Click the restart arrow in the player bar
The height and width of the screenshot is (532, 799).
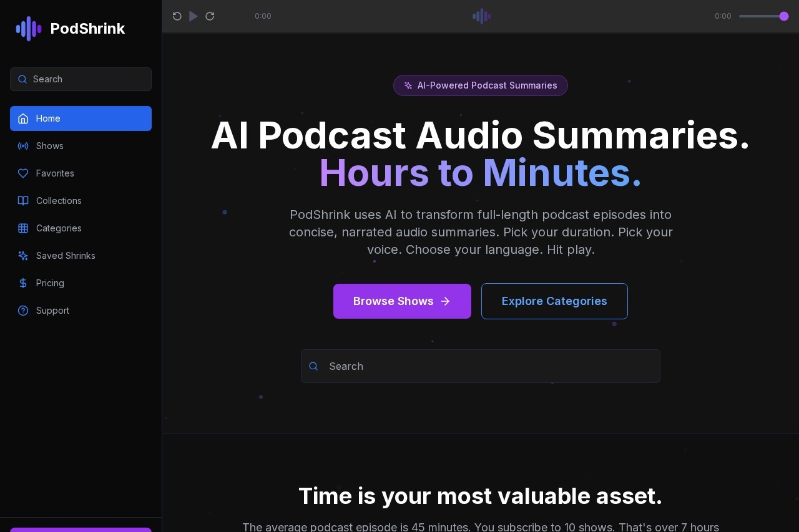tap(210, 16)
